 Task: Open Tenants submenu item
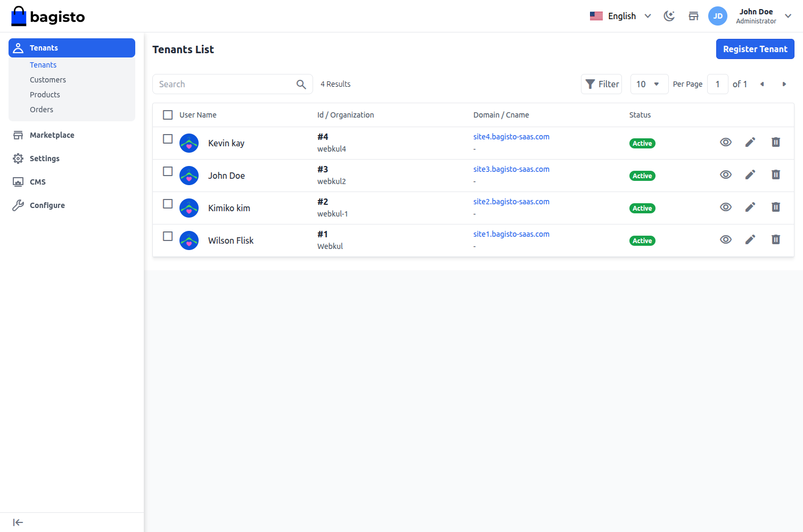[43, 65]
